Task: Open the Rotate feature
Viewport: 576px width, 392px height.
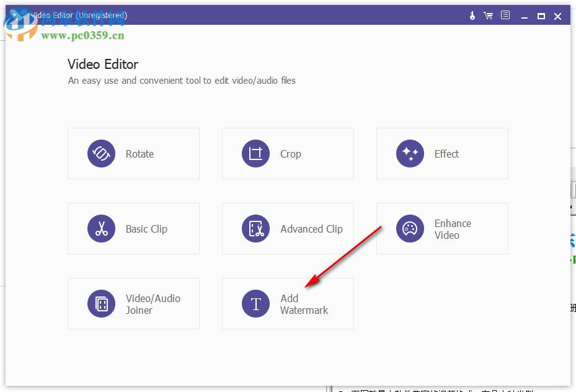Action: coord(133,153)
